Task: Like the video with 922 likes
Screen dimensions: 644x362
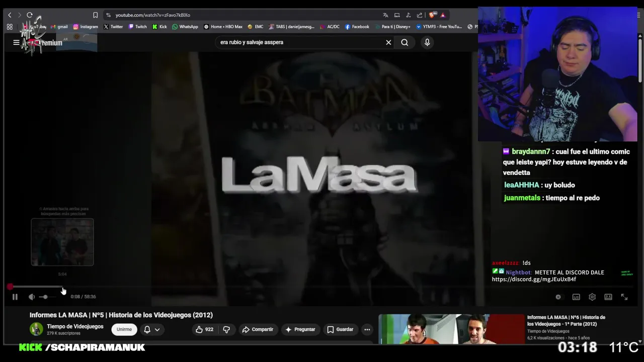Action: pos(204,329)
